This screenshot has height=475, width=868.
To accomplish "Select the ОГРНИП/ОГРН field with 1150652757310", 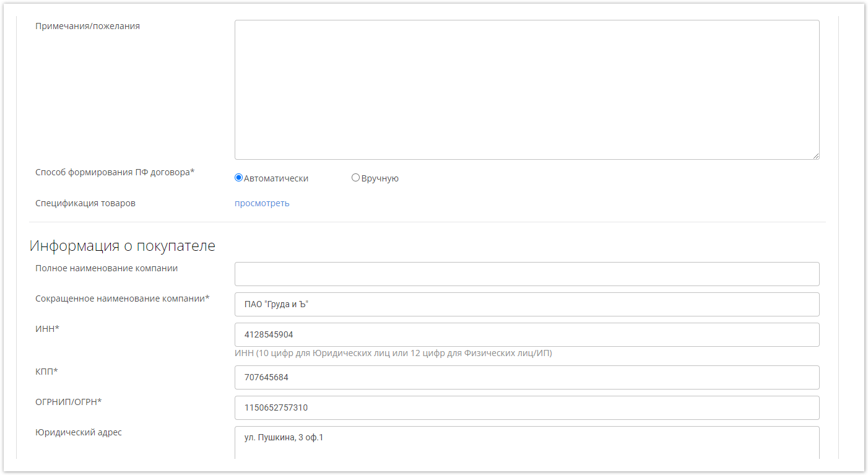I will [526, 407].
